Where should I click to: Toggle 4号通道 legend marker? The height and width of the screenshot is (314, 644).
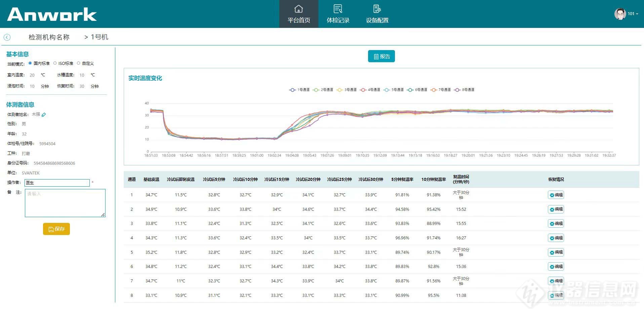click(363, 90)
